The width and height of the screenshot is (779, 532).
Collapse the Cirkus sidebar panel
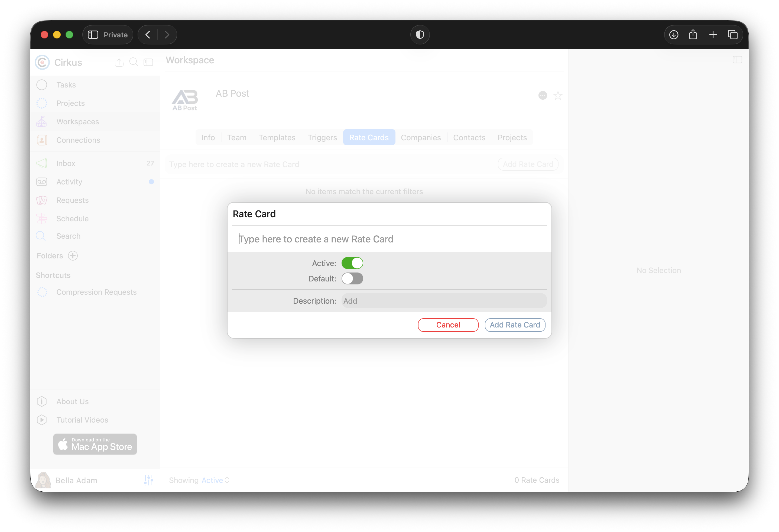[148, 62]
